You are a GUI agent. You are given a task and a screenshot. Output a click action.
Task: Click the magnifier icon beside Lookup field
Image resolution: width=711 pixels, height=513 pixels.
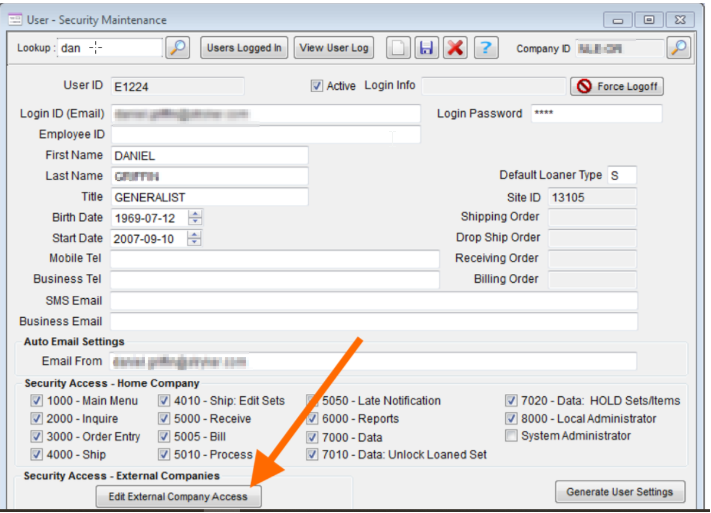[x=177, y=47]
